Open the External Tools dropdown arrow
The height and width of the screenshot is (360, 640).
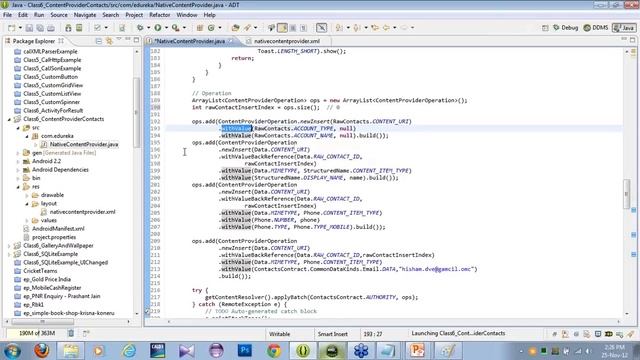click(x=184, y=28)
